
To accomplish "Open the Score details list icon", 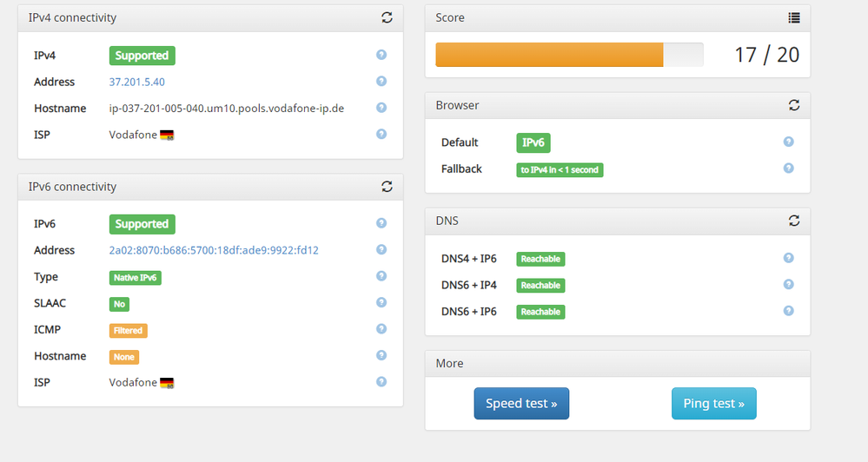I will 793,17.
